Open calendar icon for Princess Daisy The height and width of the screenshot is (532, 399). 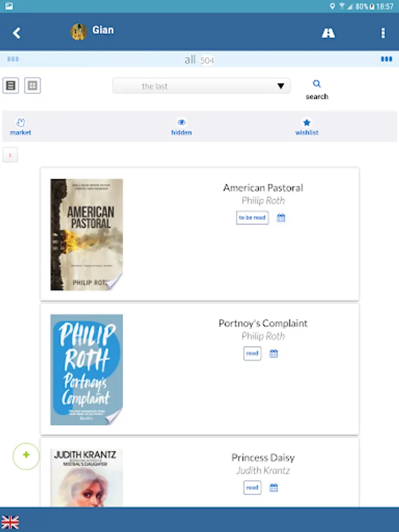[x=274, y=488]
